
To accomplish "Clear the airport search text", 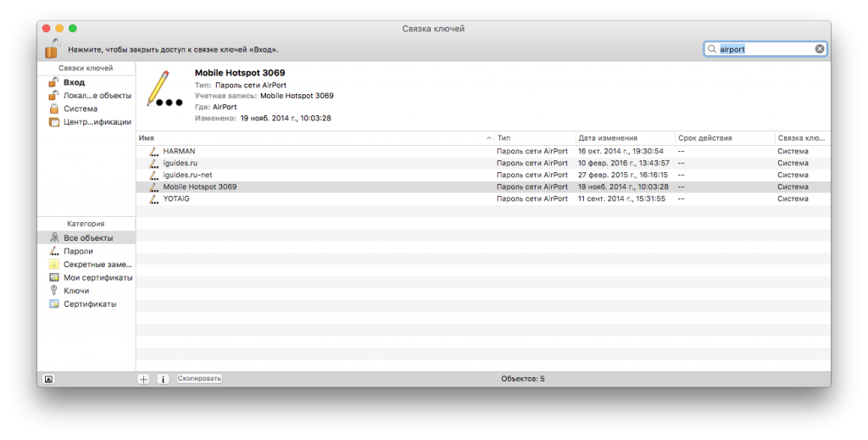I will (820, 49).
